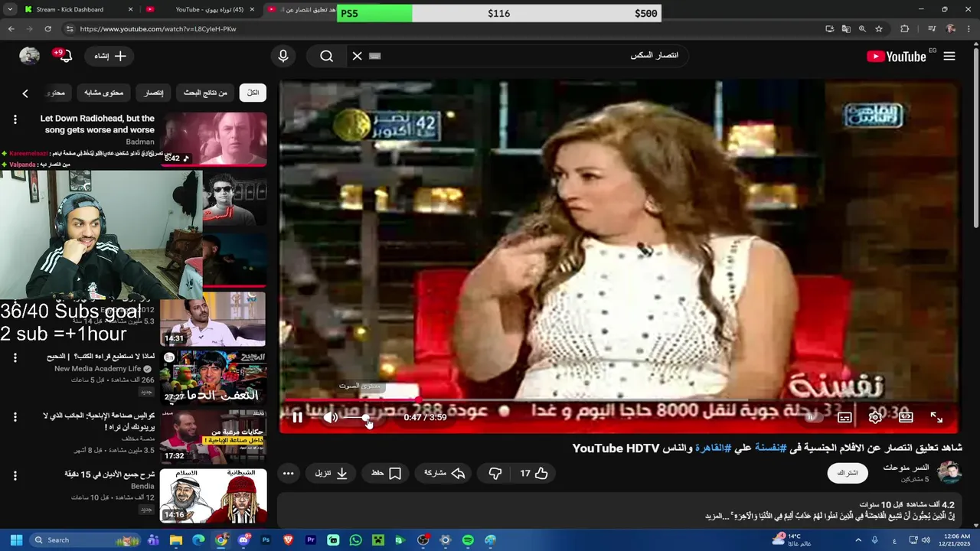Open the share (مشاركة) button
This screenshot has height=551, width=980.
tap(445, 473)
